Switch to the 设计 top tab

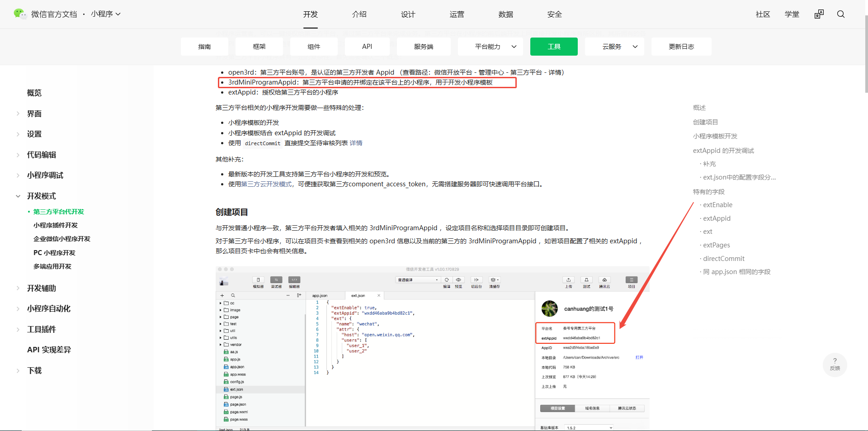(x=408, y=14)
